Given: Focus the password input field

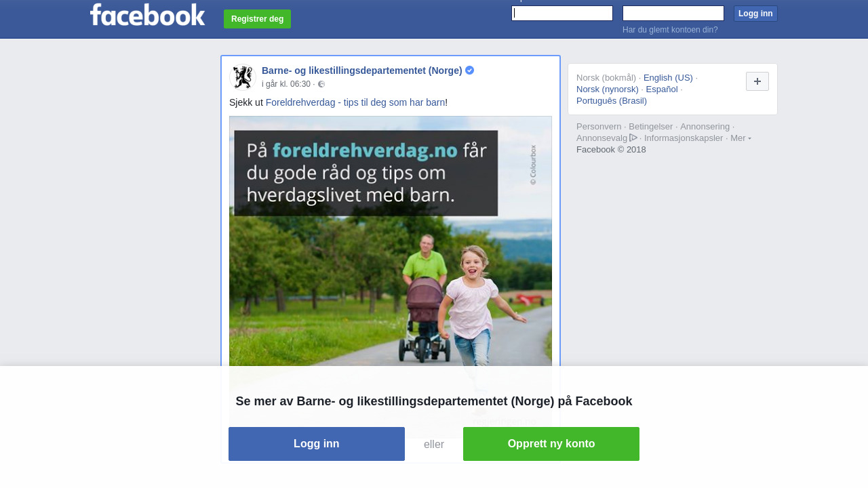Looking at the screenshot, I should point(673,14).
